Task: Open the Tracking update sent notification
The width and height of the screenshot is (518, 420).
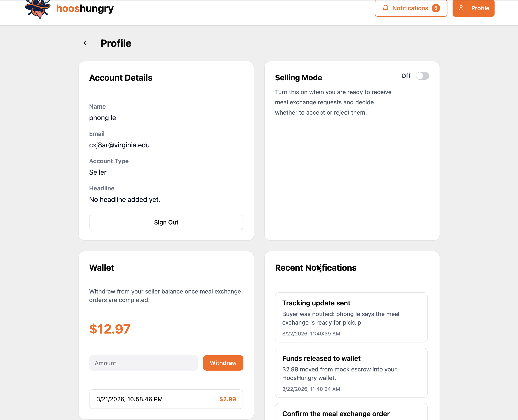Action: point(351,317)
